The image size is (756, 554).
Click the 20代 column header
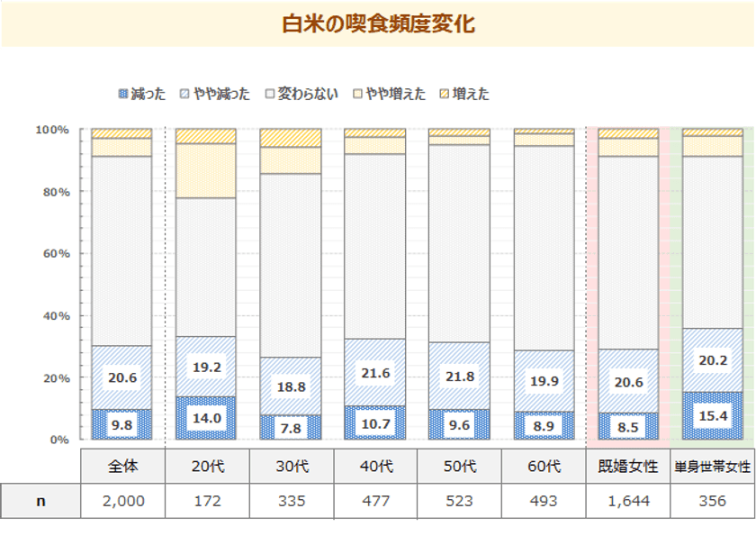[x=207, y=466]
